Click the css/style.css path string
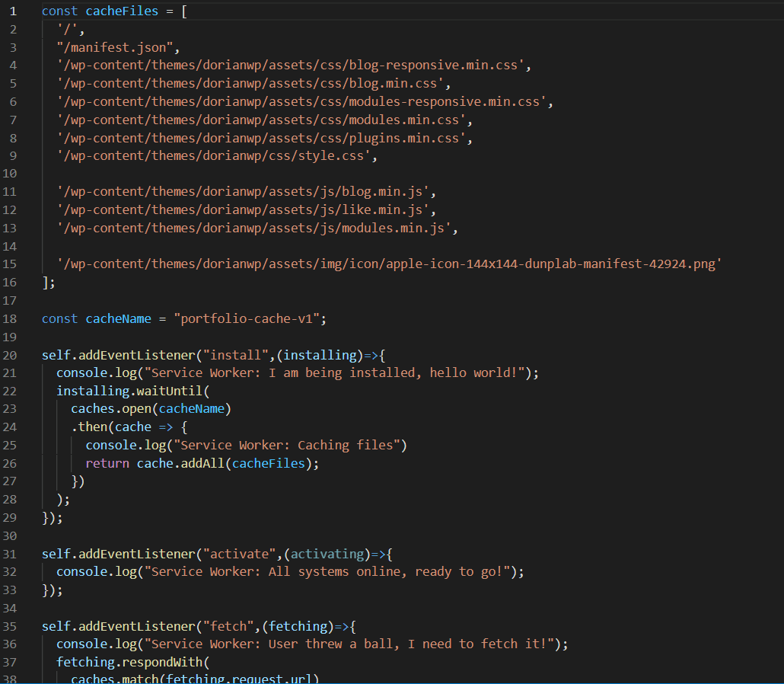Viewport: 784px width, 684px height. pyautogui.click(x=217, y=155)
